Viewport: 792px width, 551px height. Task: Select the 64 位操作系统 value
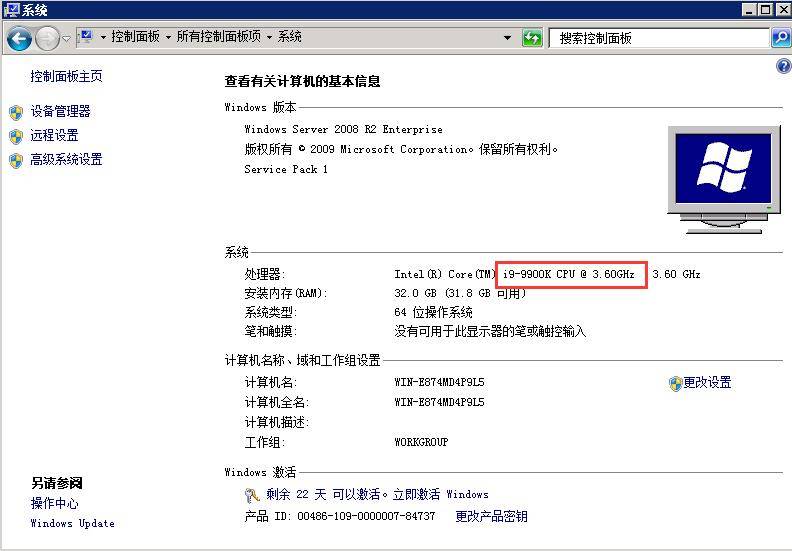[433, 312]
